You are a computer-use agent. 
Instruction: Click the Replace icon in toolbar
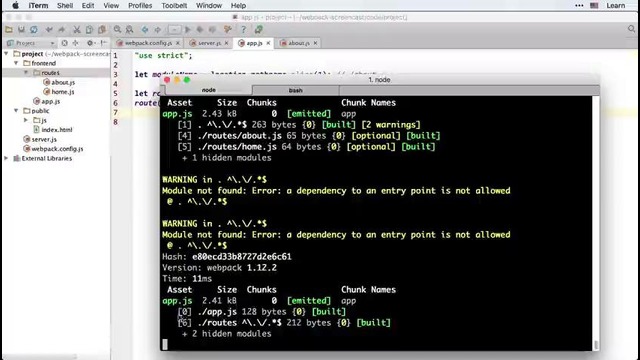129,29
